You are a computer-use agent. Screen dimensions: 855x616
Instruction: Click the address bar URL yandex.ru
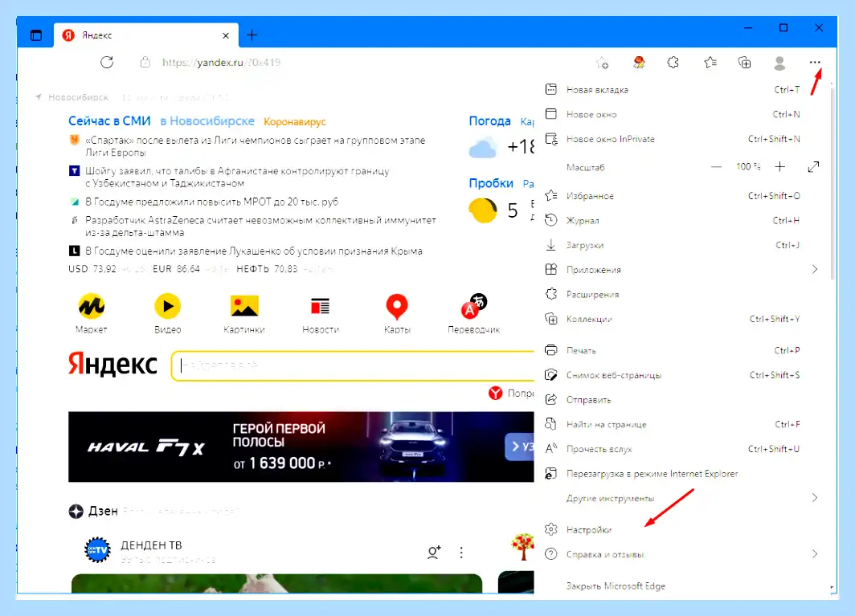[222, 62]
